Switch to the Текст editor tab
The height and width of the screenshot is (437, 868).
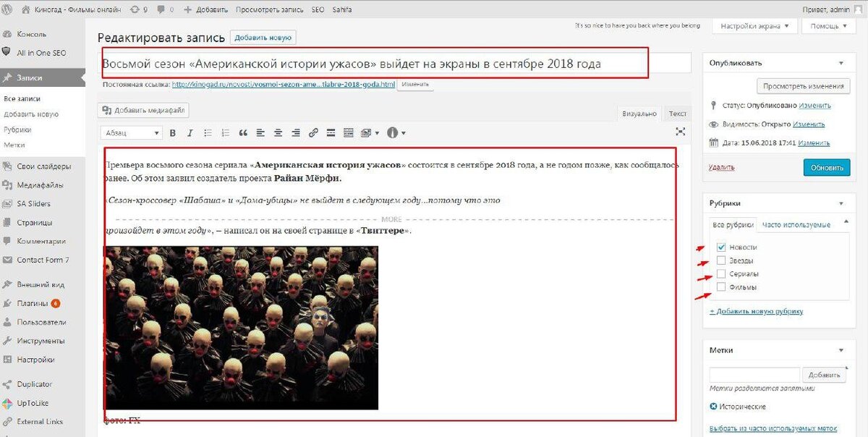(677, 114)
